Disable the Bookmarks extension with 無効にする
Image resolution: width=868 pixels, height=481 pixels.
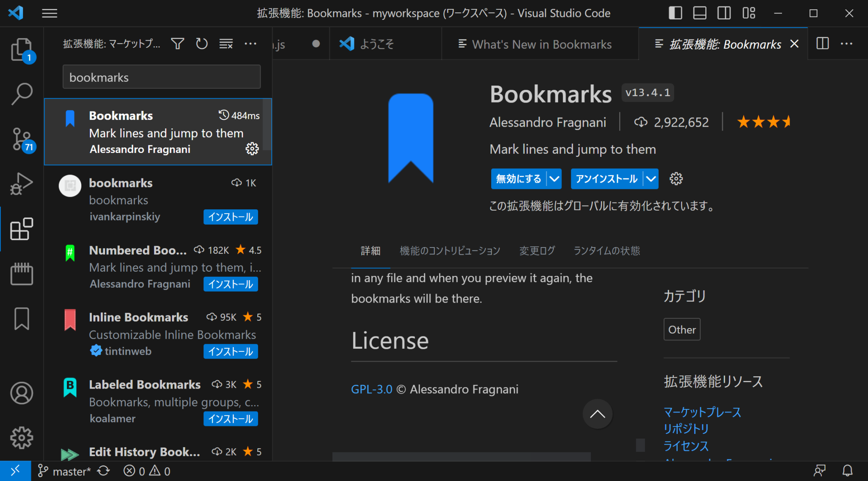pyautogui.click(x=518, y=179)
